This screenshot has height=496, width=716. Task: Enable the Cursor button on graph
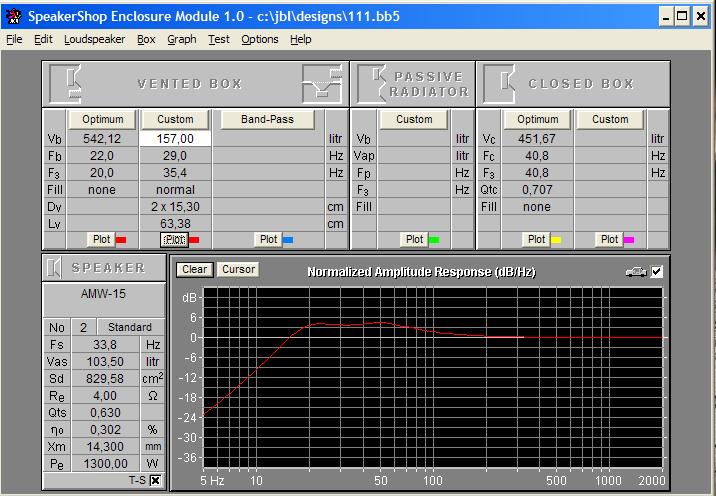pyautogui.click(x=238, y=270)
